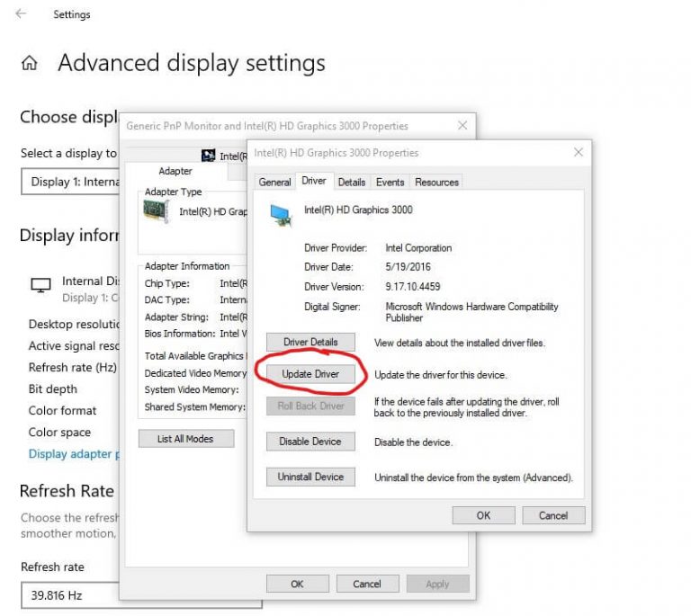Click the Advanced display settings heading
The height and width of the screenshot is (616, 691).
pyautogui.click(x=192, y=63)
